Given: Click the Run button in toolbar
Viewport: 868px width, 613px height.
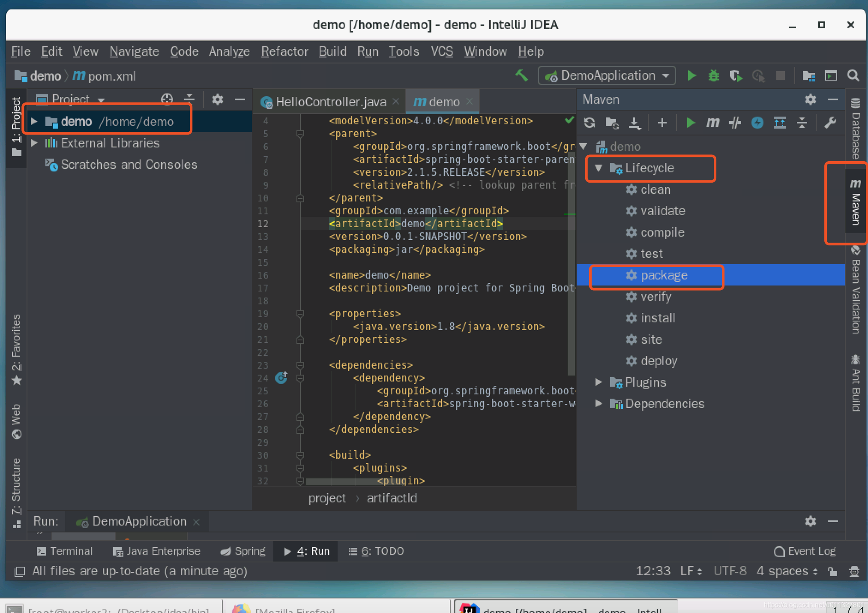Looking at the screenshot, I should [x=691, y=75].
